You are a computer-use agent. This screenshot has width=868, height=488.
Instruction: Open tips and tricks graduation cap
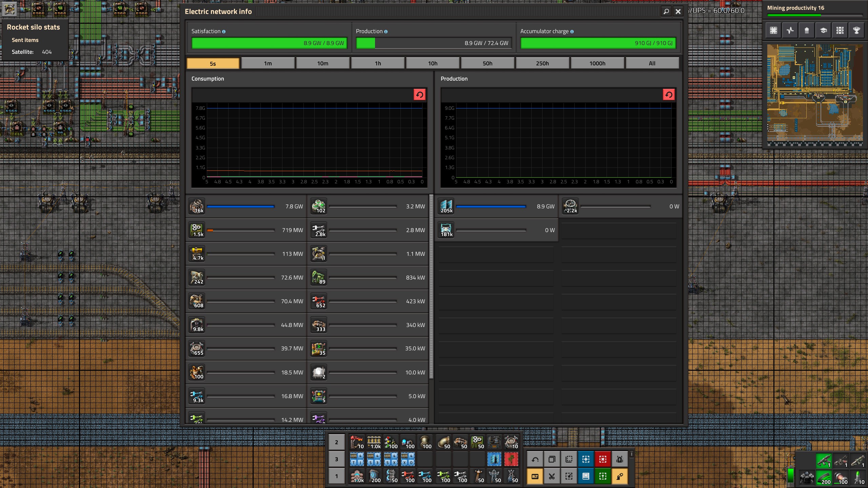(x=823, y=30)
